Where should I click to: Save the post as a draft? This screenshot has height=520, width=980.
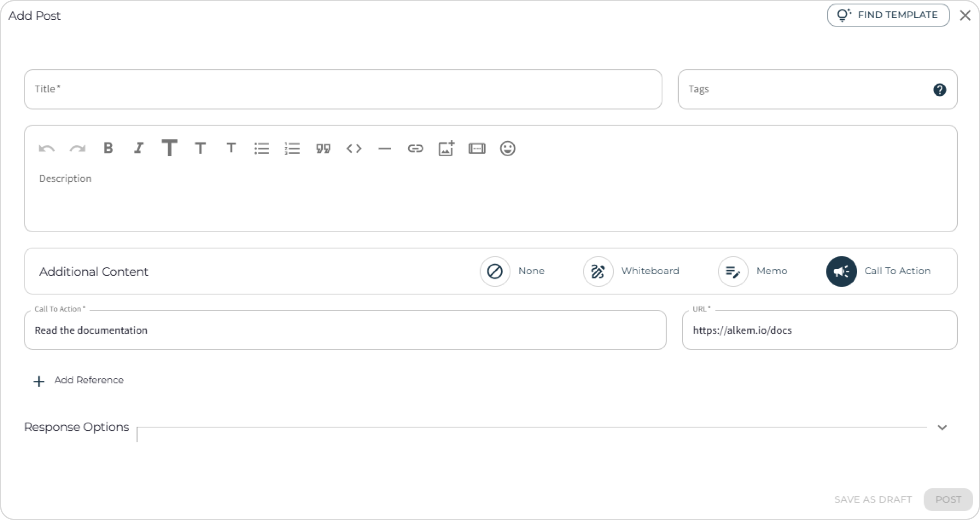click(x=873, y=499)
